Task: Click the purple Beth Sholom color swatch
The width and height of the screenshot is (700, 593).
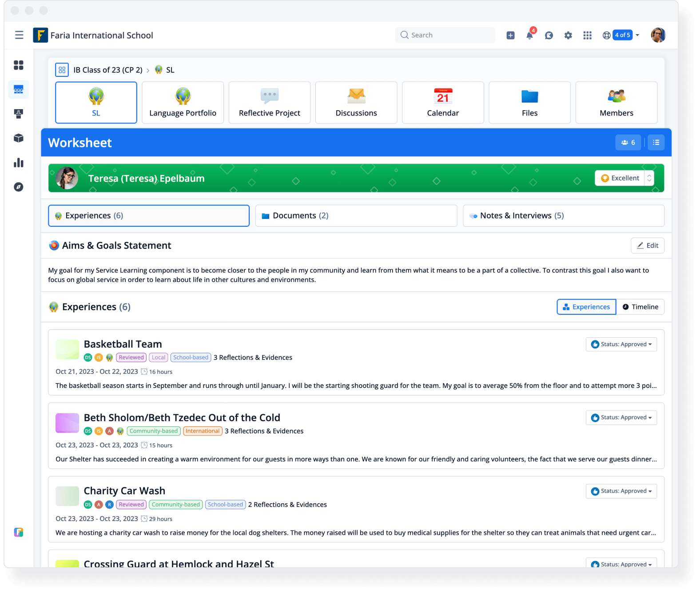Action: tap(67, 423)
